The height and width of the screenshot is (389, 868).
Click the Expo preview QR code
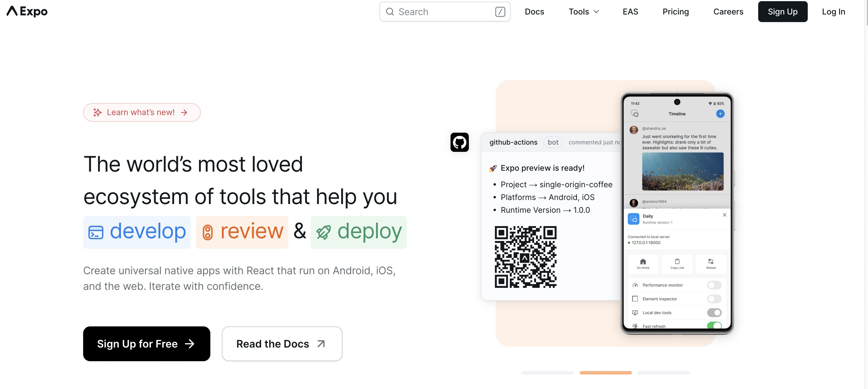[525, 257]
